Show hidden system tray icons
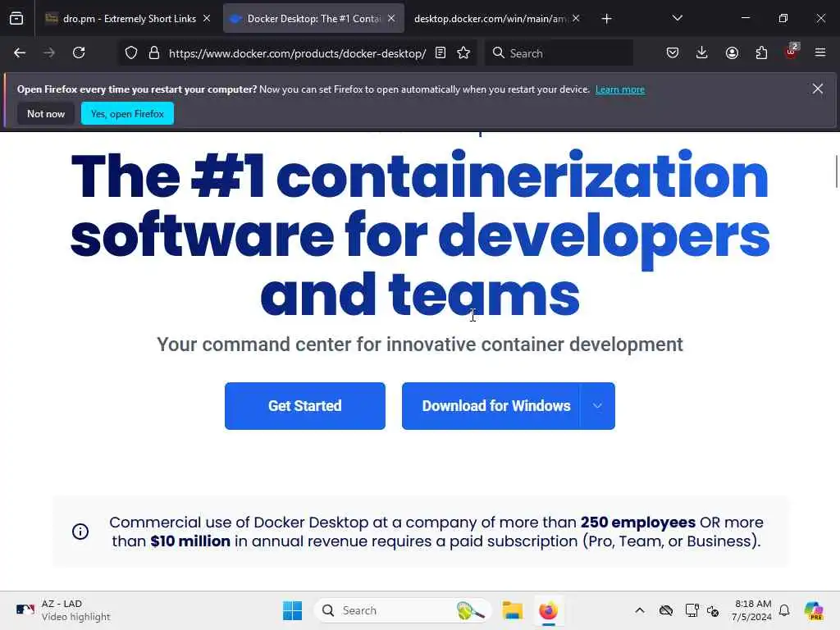The height and width of the screenshot is (630, 840). click(640, 610)
